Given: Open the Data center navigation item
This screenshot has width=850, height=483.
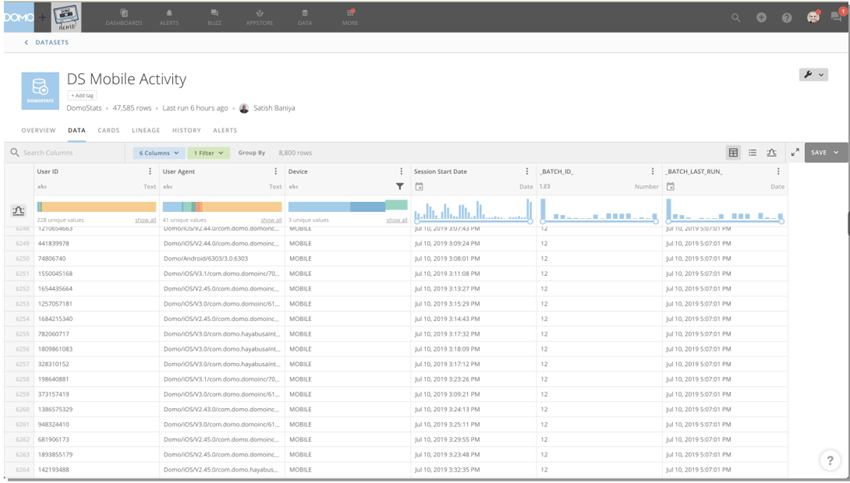Looking at the screenshot, I should [305, 17].
